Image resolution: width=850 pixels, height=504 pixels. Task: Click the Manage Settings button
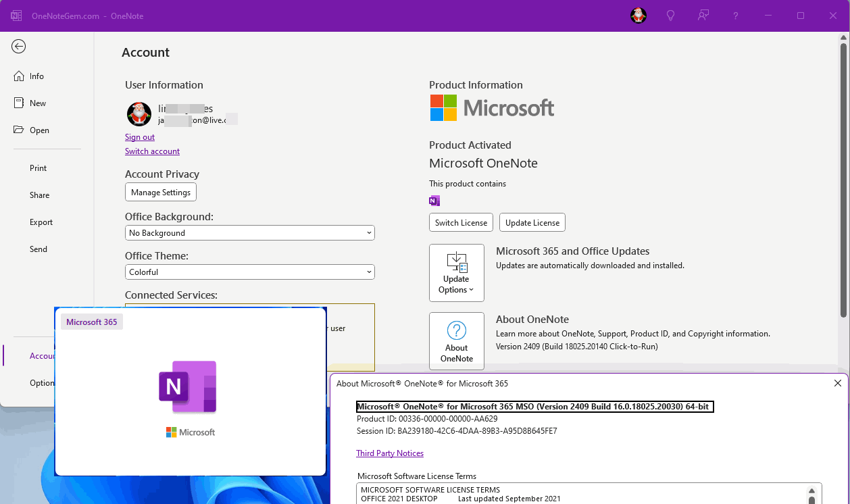pyautogui.click(x=161, y=193)
